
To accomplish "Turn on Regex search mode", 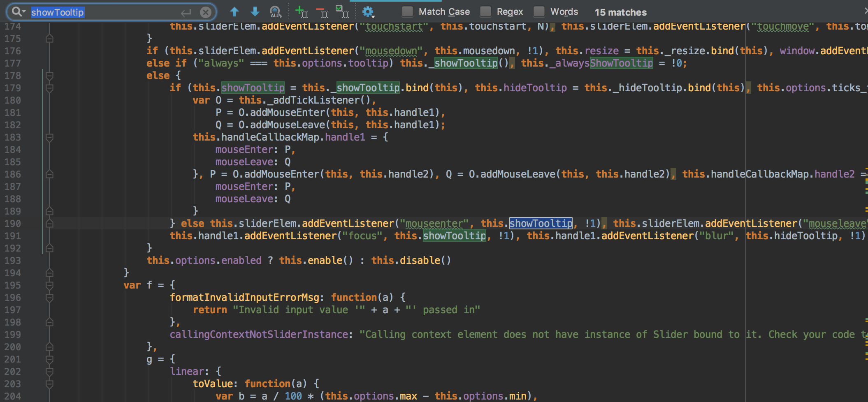I will [x=485, y=12].
